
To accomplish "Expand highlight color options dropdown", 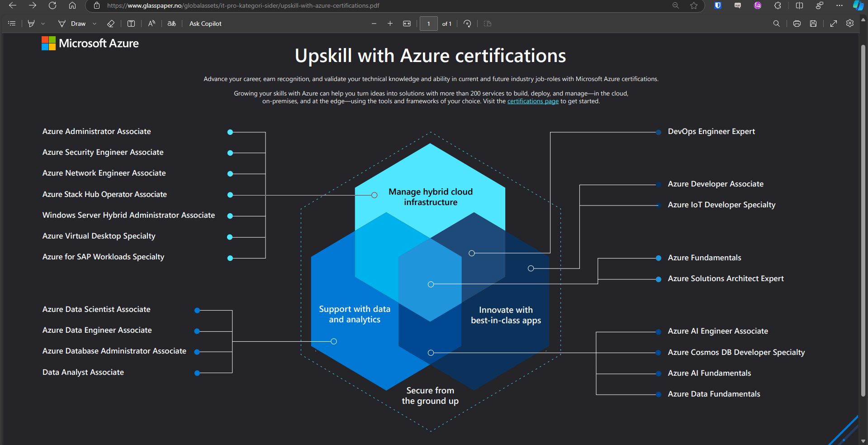I will pos(43,24).
